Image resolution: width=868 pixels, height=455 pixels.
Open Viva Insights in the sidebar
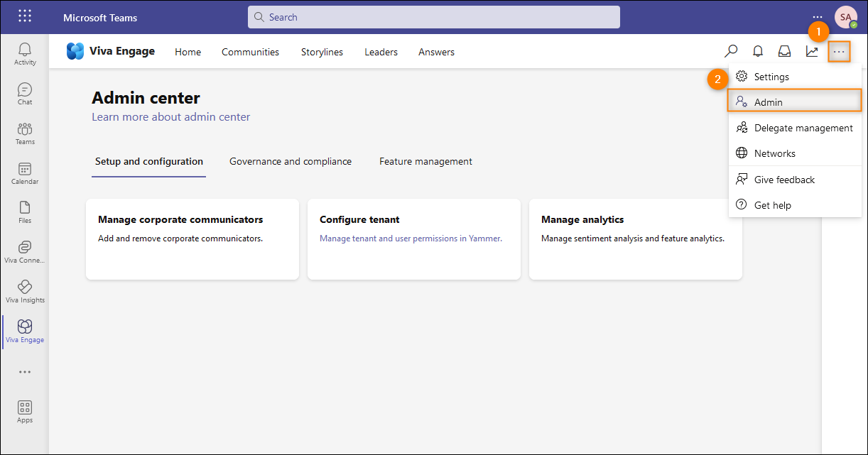[x=25, y=292]
